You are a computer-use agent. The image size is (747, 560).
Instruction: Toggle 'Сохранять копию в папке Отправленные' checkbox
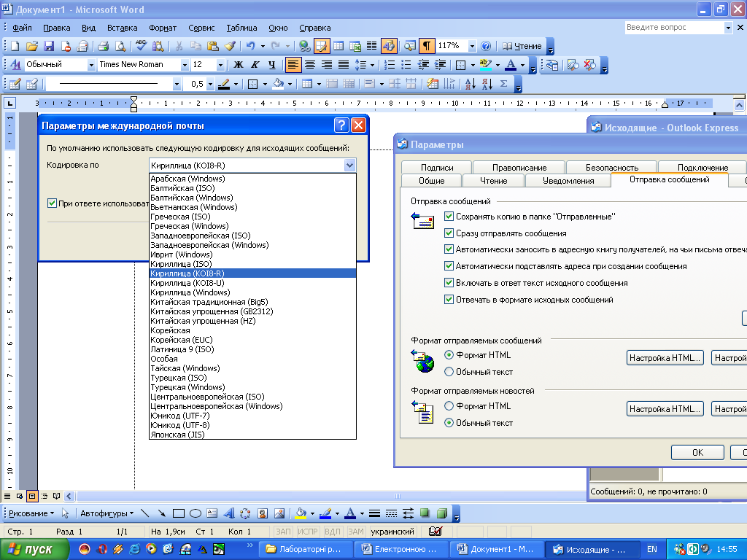tap(449, 216)
